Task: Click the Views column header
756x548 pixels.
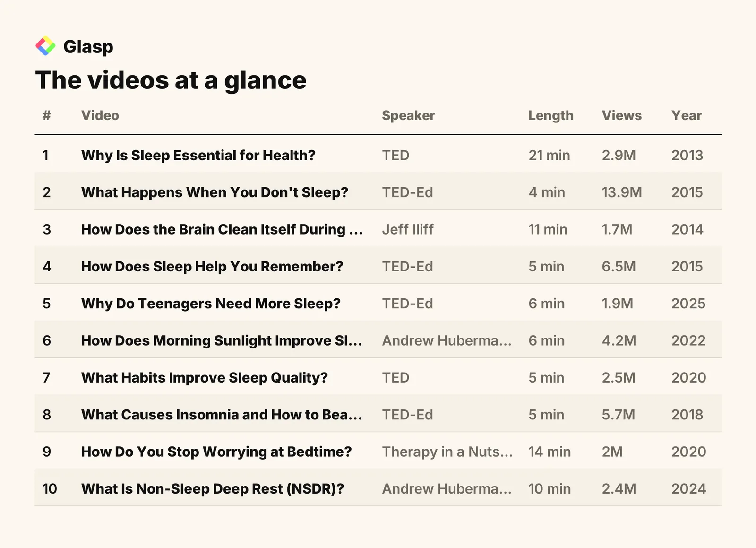Action: click(x=622, y=115)
